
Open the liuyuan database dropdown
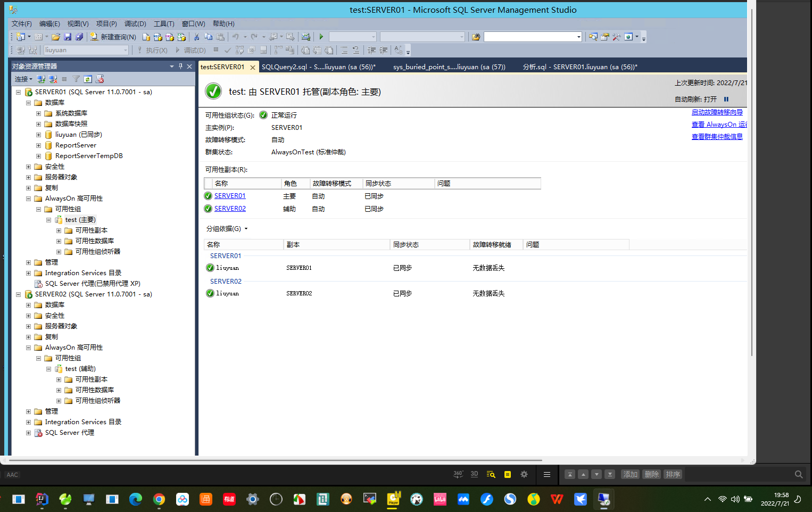tap(126, 50)
